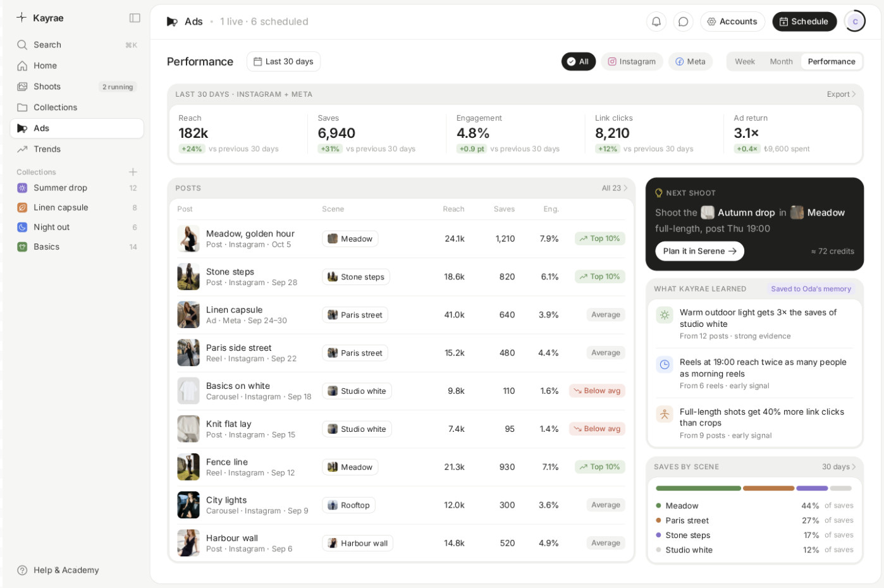Click the orange Paris street bar segment
The width and height of the screenshot is (884, 588).
(768, 488)
